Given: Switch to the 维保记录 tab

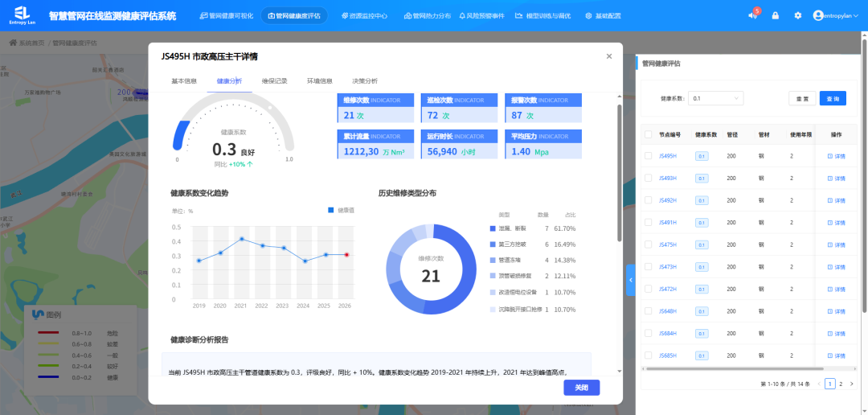Looking at the screenshot, I should (x=275, y=81).
